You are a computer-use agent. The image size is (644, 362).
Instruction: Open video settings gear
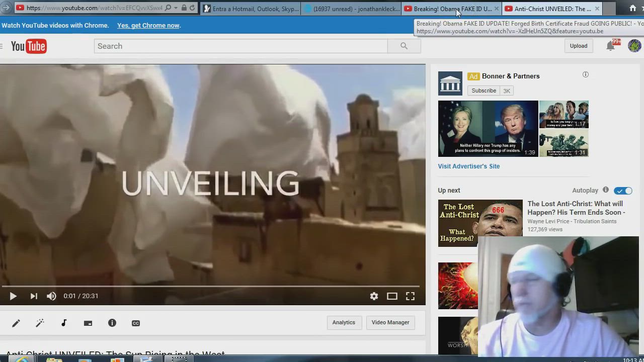click(374, 296)
